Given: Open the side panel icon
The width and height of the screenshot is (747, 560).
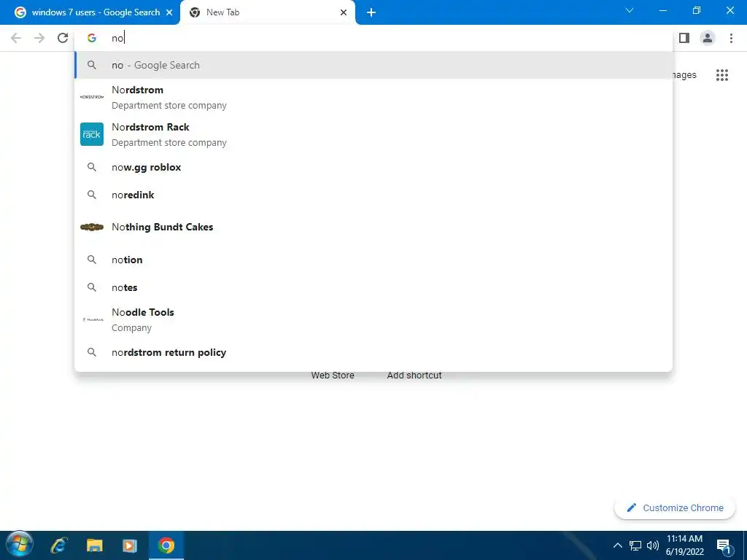Looking at the screenshot, I should click(x=684, y=38).
